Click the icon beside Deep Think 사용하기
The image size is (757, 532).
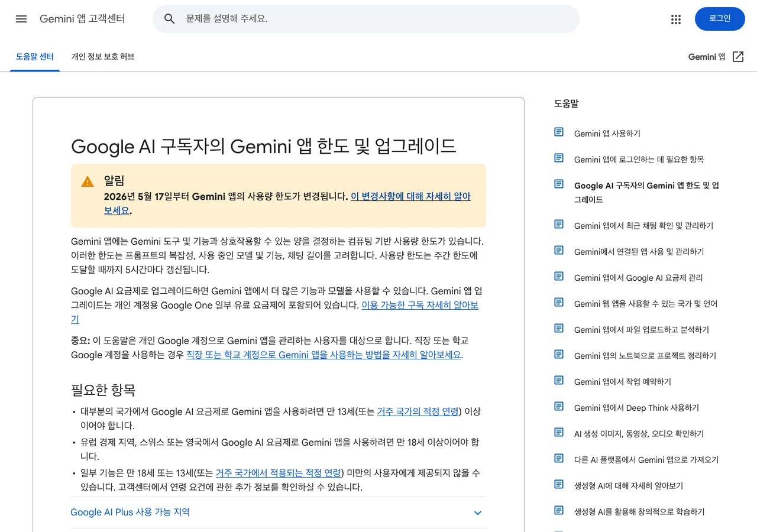pos(559,407)
